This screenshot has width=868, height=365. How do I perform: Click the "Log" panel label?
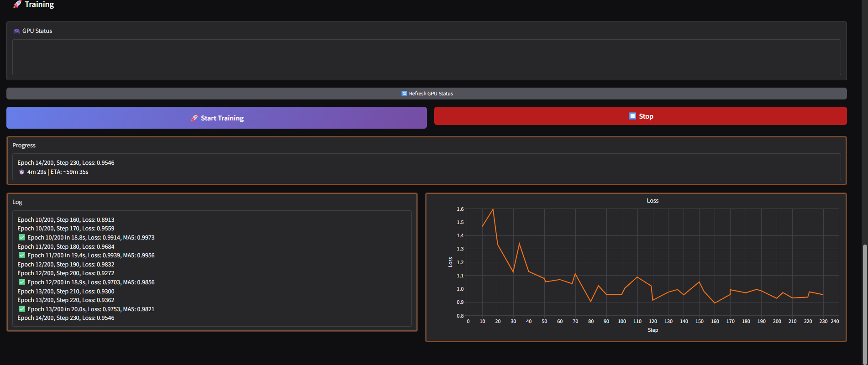[x=17, y=202]
